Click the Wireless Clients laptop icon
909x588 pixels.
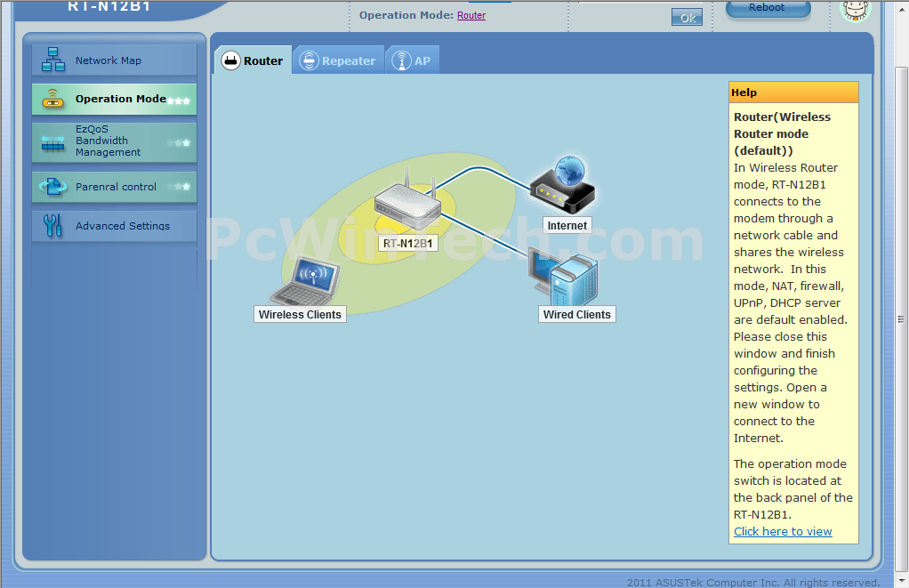click(305, 281)
